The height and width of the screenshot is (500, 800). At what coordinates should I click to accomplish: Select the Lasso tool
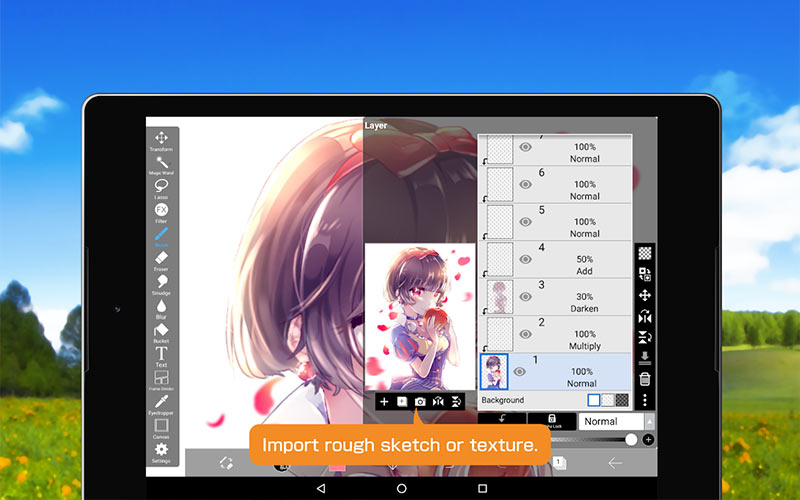161,188
